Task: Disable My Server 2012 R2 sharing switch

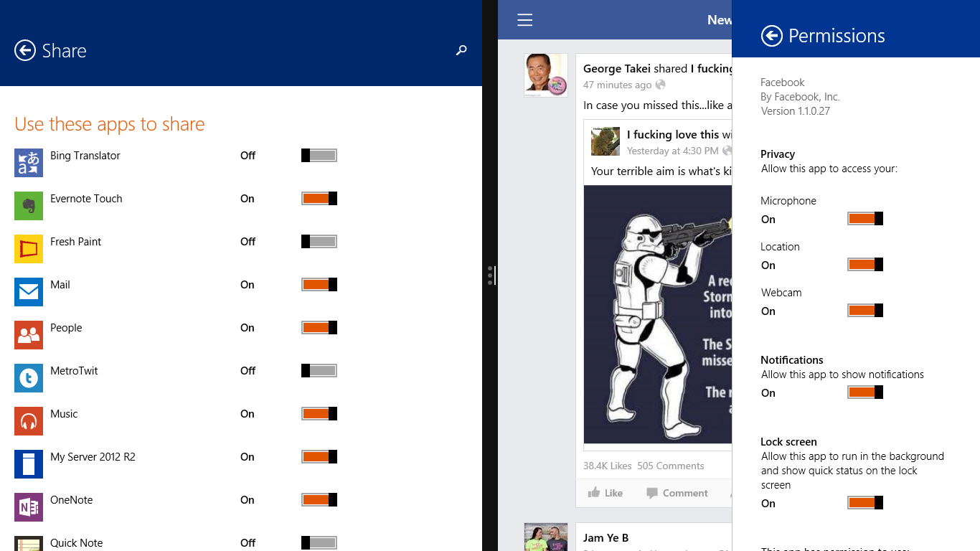Action: coord(319,457)
